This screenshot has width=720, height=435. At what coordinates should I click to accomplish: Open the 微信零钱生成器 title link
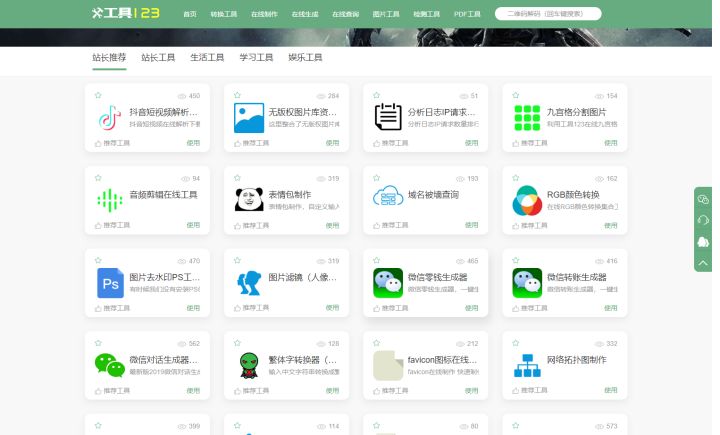pos(438,277)
